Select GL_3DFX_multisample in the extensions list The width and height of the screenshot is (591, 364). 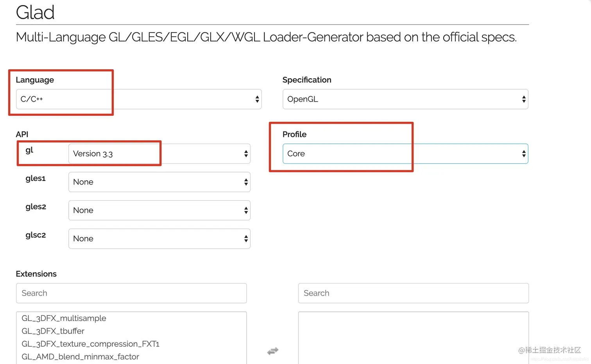tap(64, 318)
